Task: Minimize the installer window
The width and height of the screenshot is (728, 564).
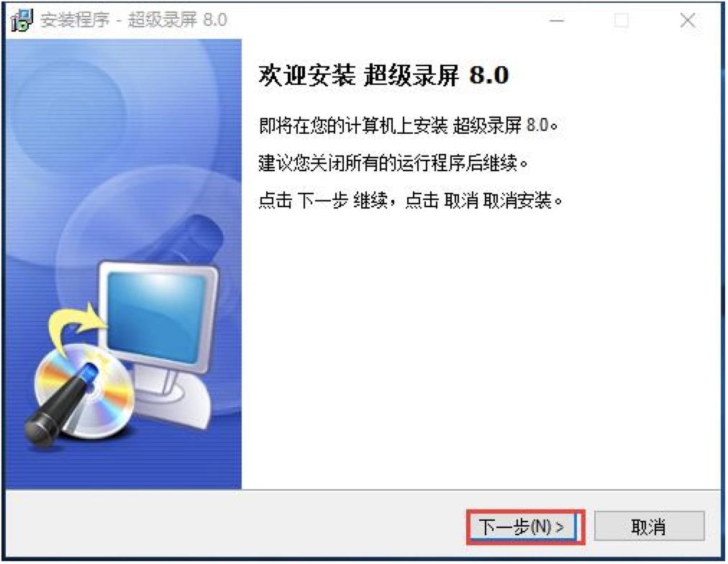Action: tap(557, 20)
